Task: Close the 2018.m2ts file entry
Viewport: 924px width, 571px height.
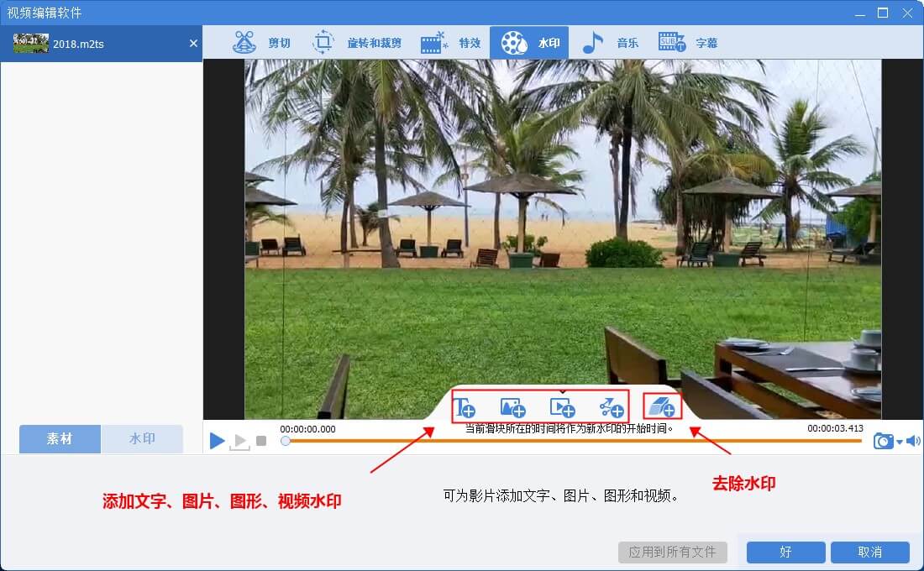Action: tap(193, 43)
